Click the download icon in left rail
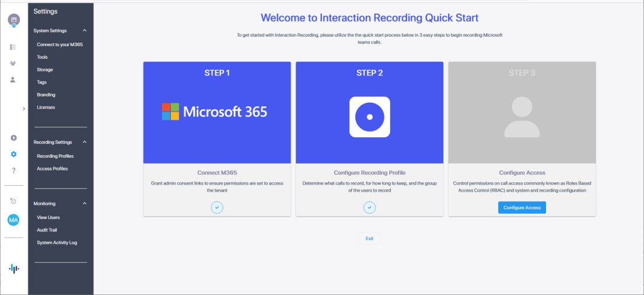 (x=13, y=138)
